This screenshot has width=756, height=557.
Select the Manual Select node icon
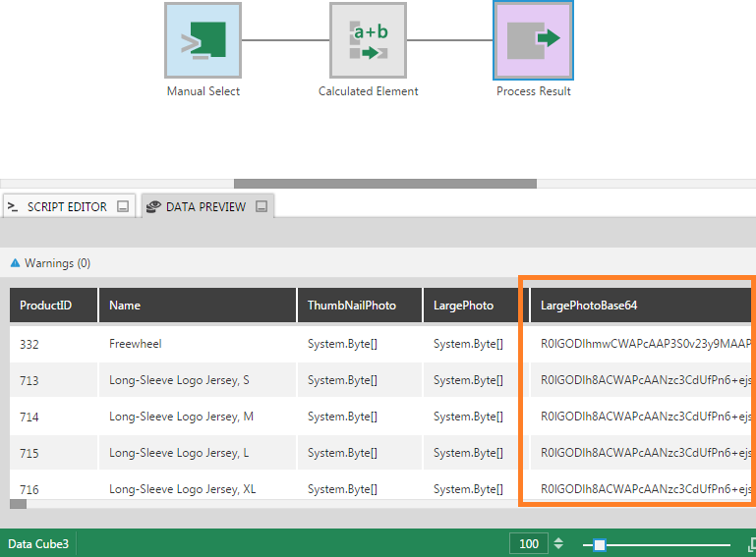(x=203, y=40)
